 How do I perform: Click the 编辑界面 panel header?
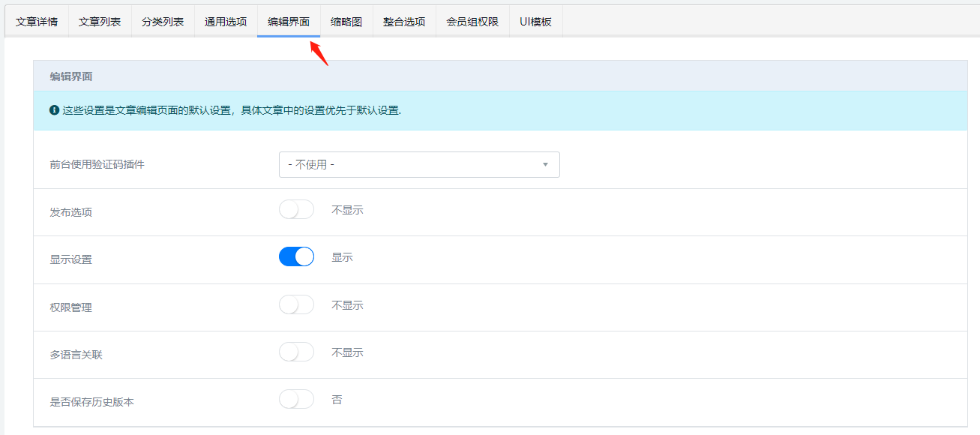point(71,76)
